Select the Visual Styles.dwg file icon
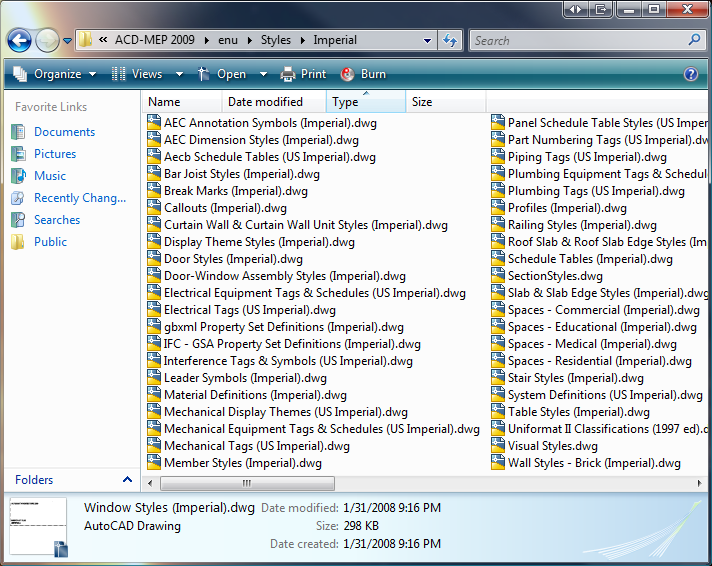 coord(499,446)
